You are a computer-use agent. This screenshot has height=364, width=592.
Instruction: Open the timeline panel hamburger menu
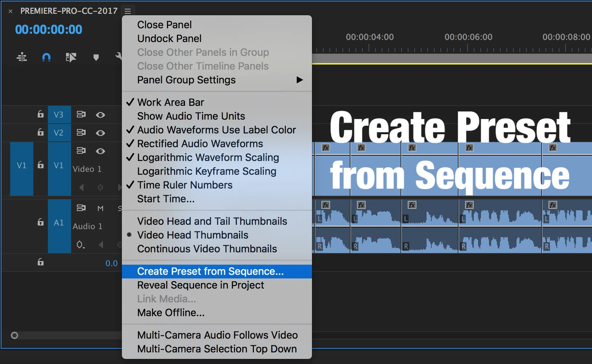[x=127, y=11]
